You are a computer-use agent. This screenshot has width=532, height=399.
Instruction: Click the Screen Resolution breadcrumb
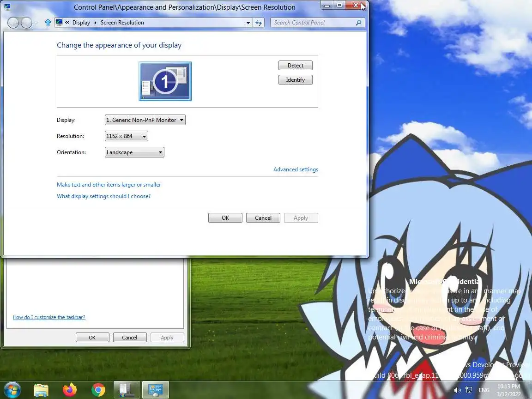[x=122, y=22]
